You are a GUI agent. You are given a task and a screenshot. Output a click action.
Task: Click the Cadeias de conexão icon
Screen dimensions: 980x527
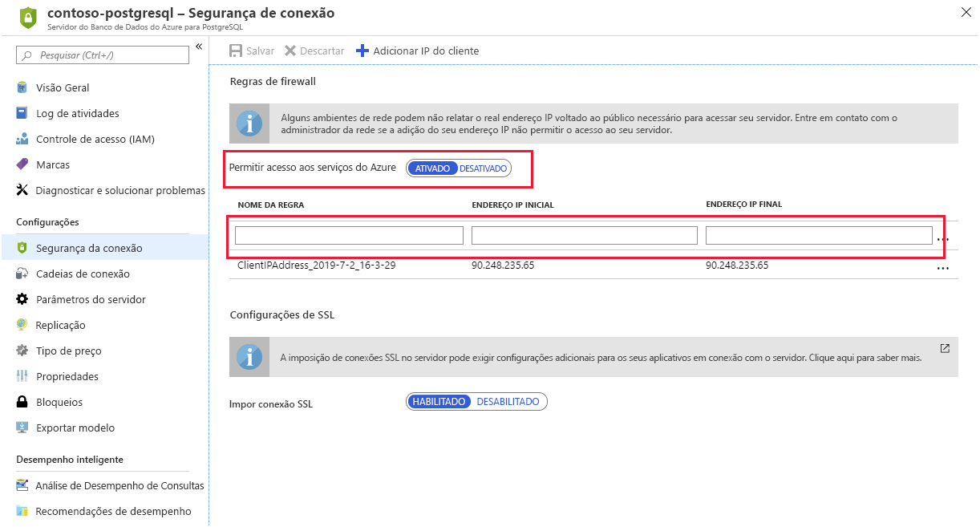22,274
